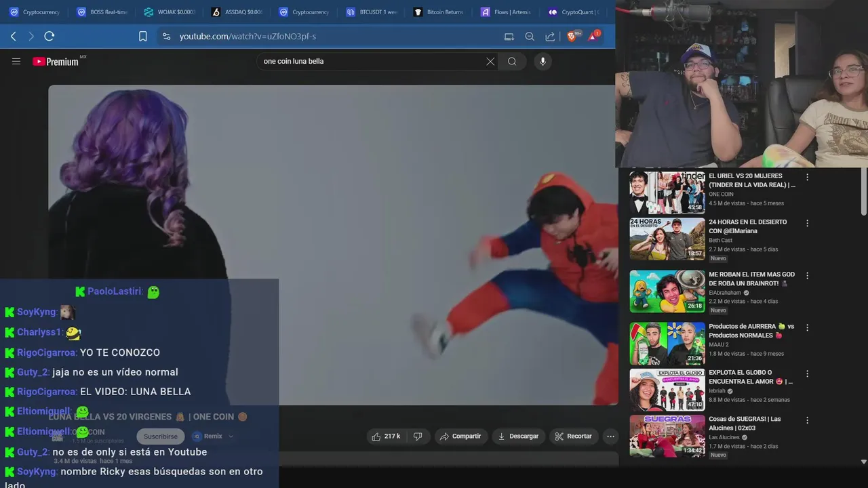
Task: Open site settings icon in address bar
Action: (166, 37)
